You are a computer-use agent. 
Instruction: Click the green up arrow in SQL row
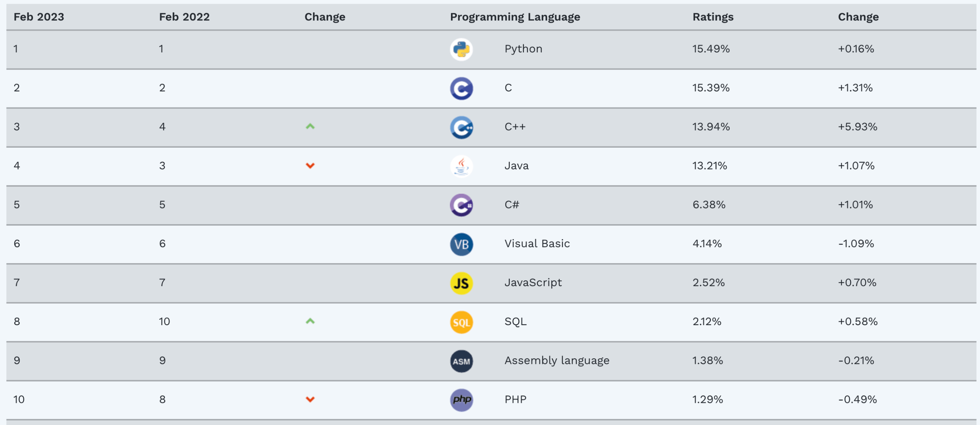click(310, 321)
